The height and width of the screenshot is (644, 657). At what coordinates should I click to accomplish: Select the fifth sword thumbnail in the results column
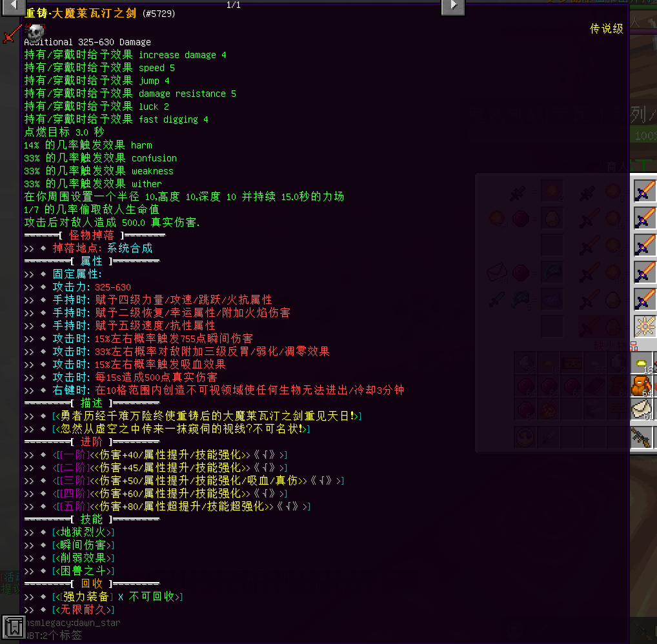645,299
